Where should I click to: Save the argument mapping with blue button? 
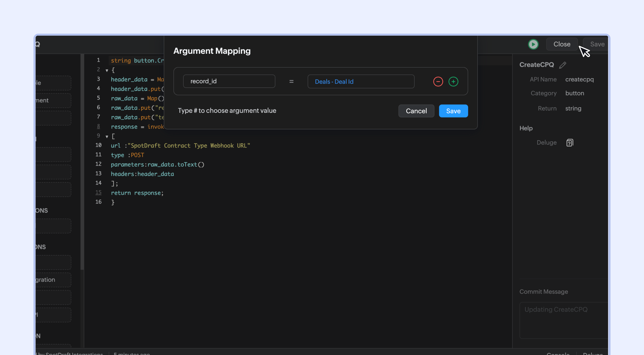[453, 111]
